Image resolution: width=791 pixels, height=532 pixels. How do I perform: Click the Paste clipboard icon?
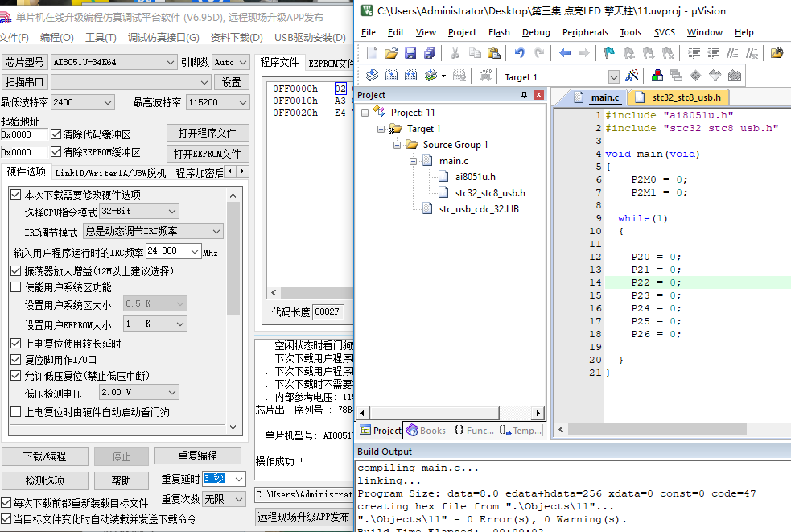[x=494, y=53]
